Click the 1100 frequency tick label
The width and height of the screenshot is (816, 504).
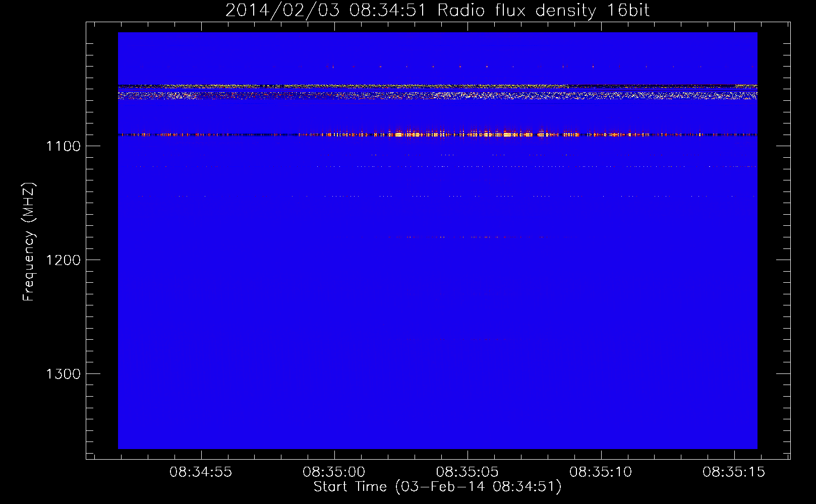point(63,147)
